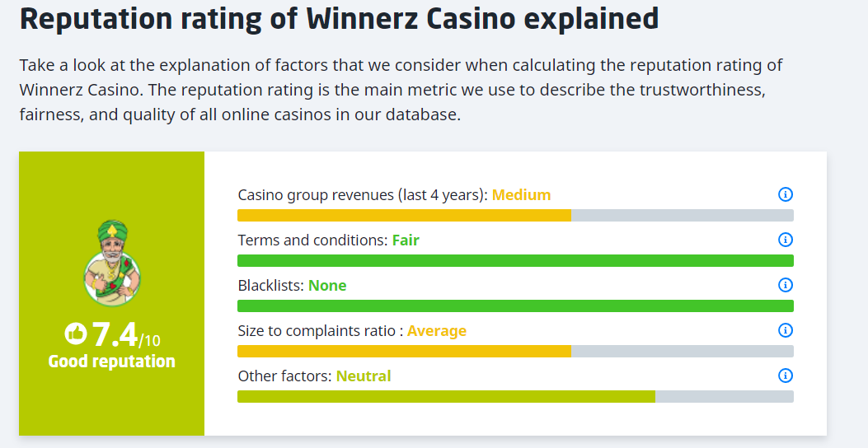868x448 pixels.
Task: Click the 'Reputation rating of Winnerz Casino explained' heading
Action: click(339, 18)
